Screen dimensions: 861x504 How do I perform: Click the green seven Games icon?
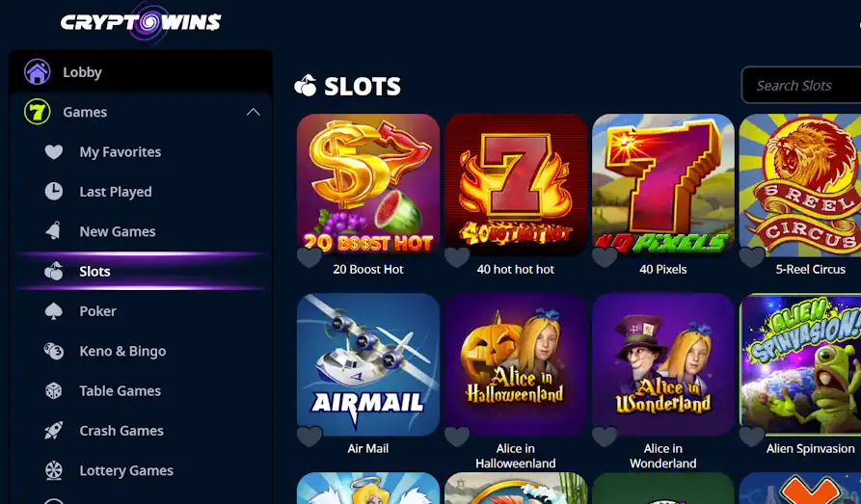pyautogui.click(x=38, y=112)
